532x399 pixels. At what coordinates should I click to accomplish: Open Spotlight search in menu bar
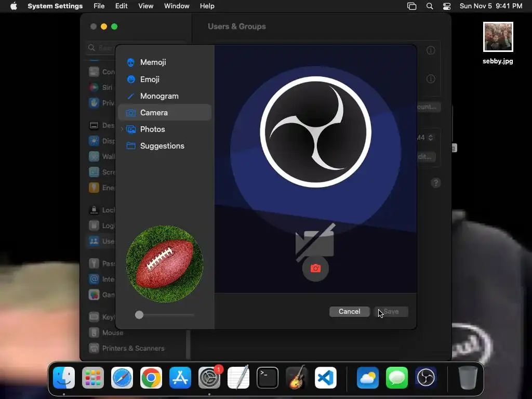[x=430, y=6]
